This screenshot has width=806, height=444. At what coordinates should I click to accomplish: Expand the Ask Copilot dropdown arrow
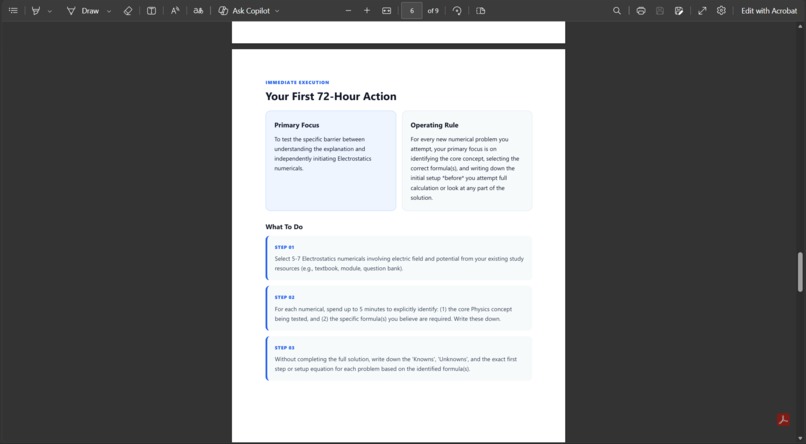click(x=277, y=11)
